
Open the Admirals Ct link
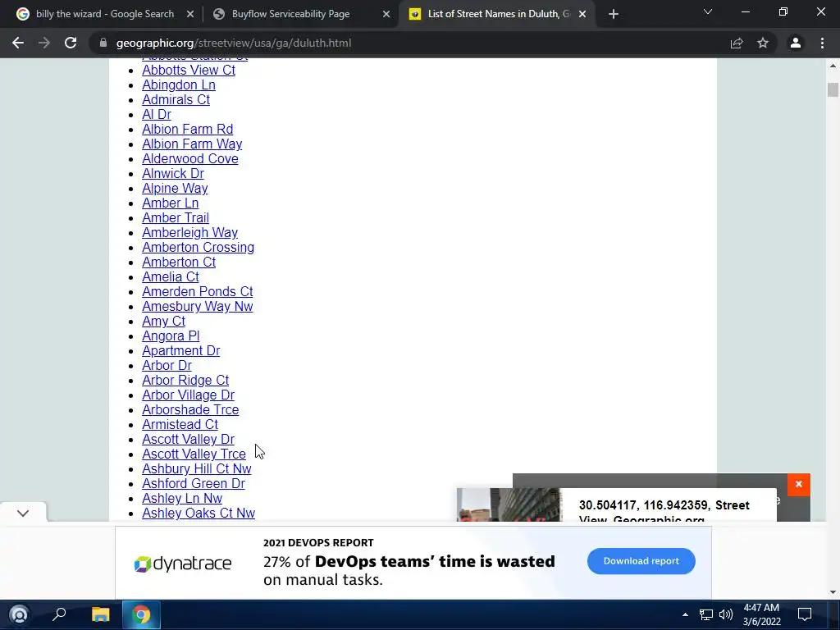[x=176, y=99]
